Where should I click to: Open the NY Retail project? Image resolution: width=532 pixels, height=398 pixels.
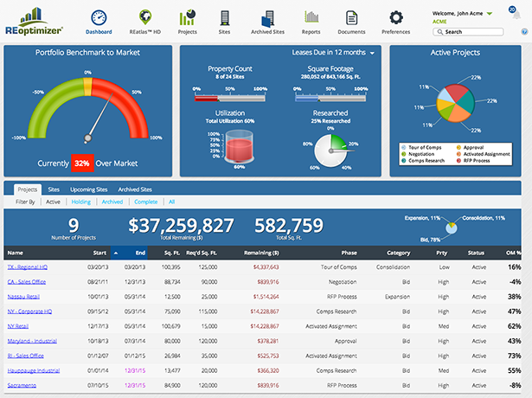pyautogui.click(x=18, y=326)
